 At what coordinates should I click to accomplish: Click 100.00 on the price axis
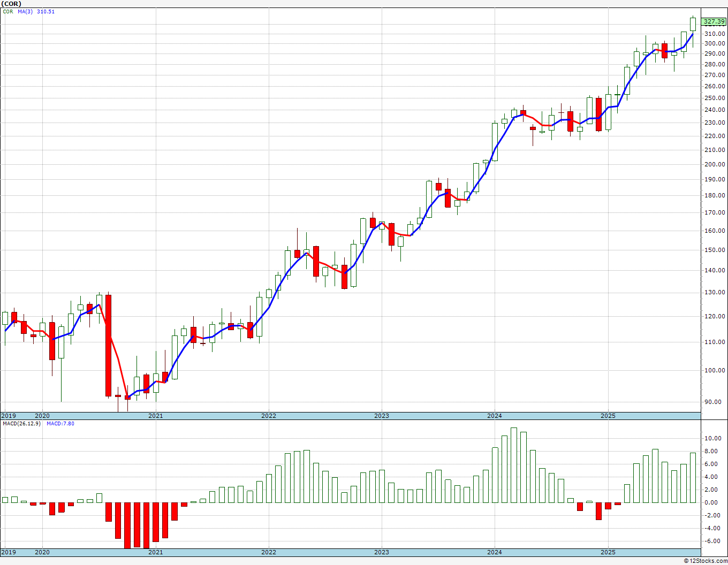715,371
